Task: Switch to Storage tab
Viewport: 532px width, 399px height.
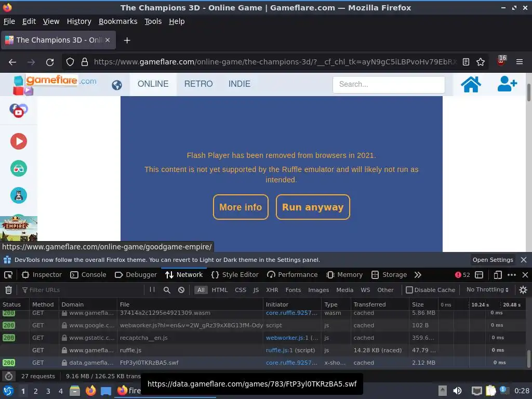Action: point(389,275)
